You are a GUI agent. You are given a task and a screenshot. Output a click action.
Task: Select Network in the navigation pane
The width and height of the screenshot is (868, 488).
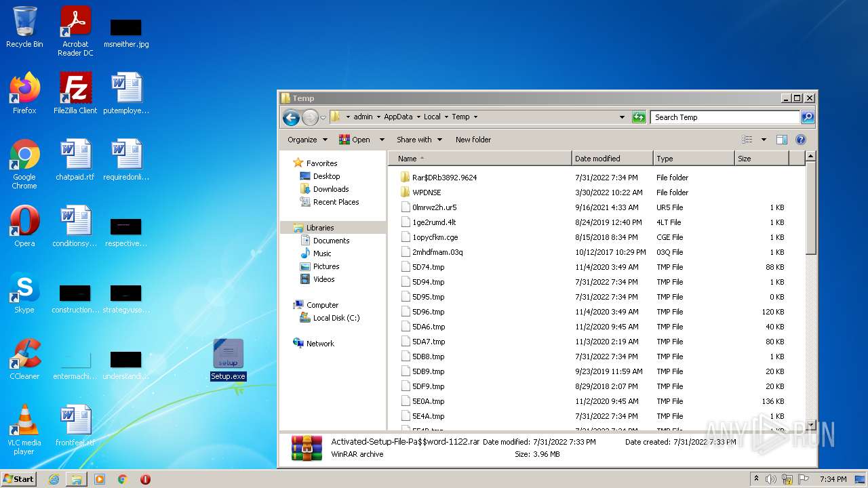click(320, 344)
